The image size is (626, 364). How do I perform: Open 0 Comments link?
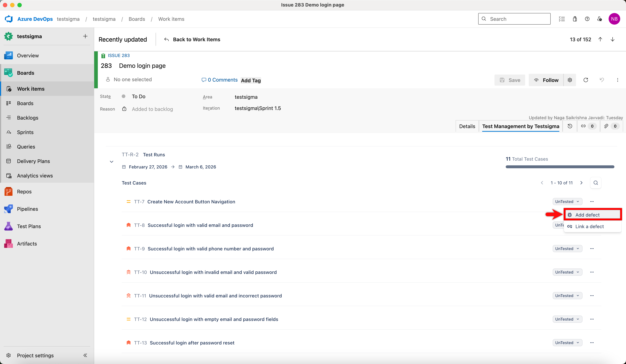(x=220, y=80)
